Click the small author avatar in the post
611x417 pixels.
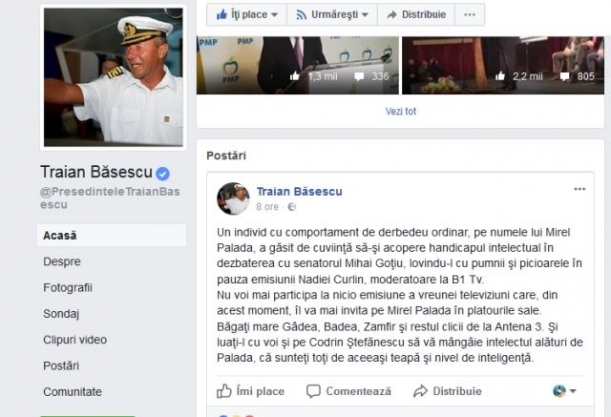pyautogui.click(x=233, y=198)
